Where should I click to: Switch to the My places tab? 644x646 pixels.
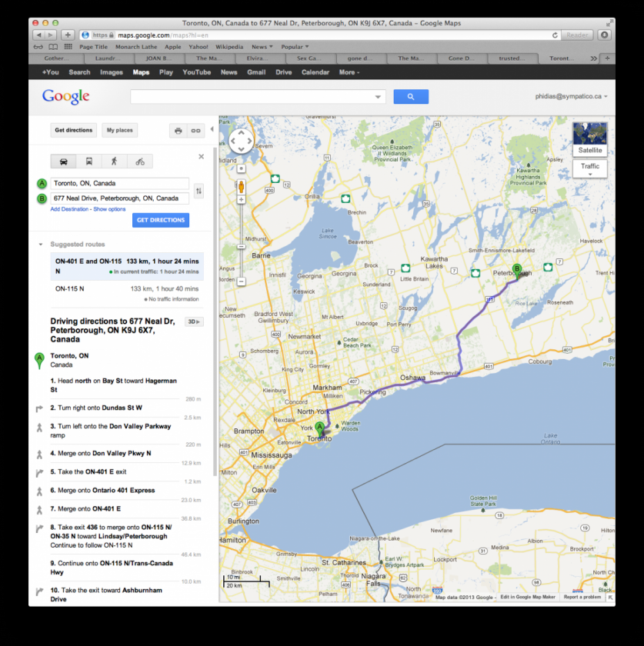coord(119,131)
